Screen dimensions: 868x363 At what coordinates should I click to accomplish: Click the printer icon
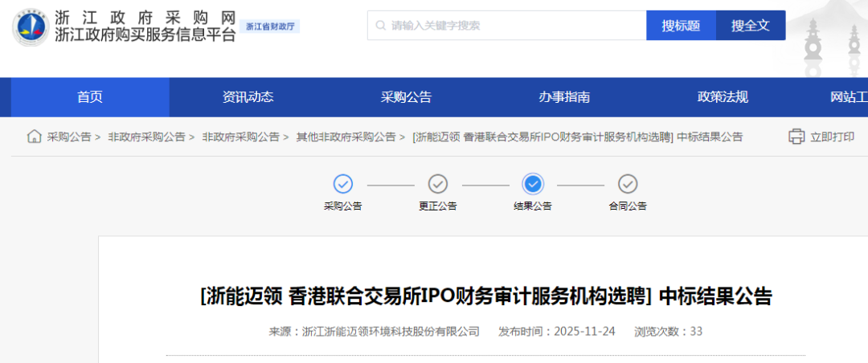tap(796, 137)
